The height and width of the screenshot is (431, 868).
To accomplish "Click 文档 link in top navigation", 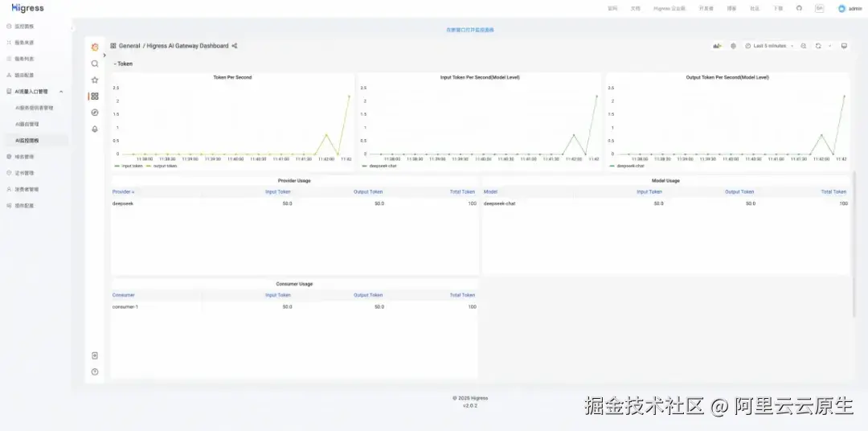I will [x=636, y=9].
